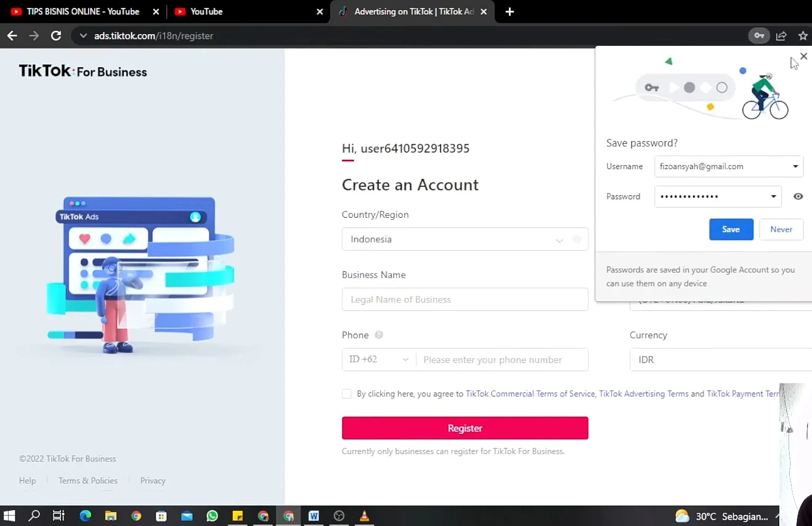The width and height of the screenshot is (812, 526).
Task: Close the Save password popup
Action: tap(804, 56)
